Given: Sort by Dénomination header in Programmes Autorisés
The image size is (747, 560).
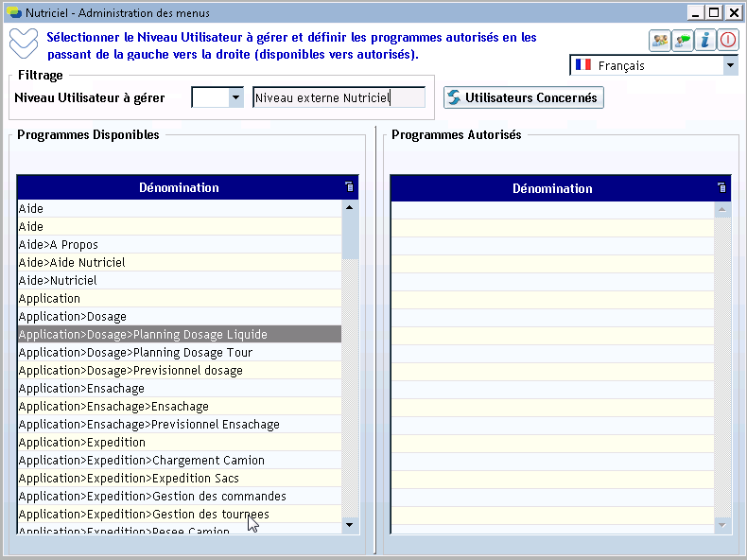Looking at the screenshot, I should click(x=552, y=188).
